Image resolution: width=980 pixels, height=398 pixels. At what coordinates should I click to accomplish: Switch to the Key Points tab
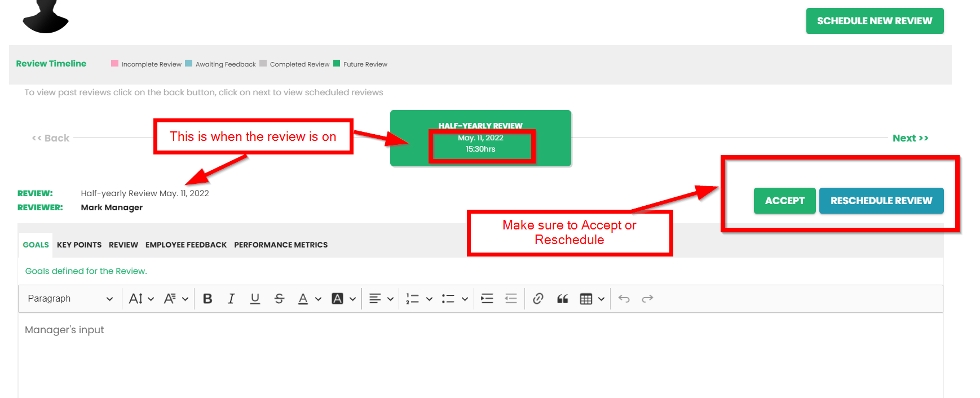(x=79, y=245)
